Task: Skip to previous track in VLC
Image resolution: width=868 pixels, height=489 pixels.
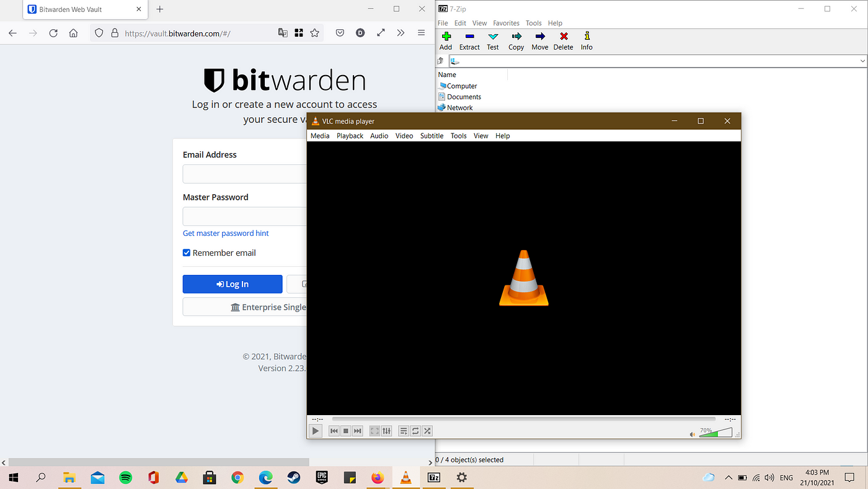Action: [x=334, y=431]
